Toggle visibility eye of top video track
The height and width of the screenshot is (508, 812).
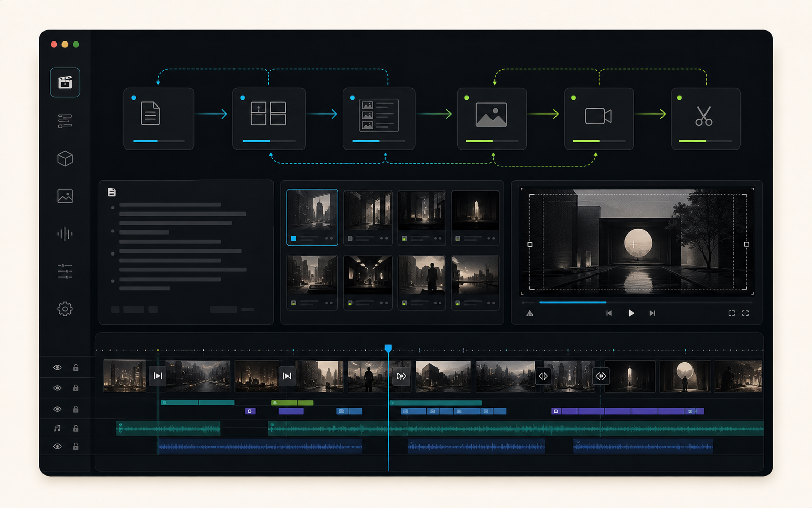coord(57,368)
